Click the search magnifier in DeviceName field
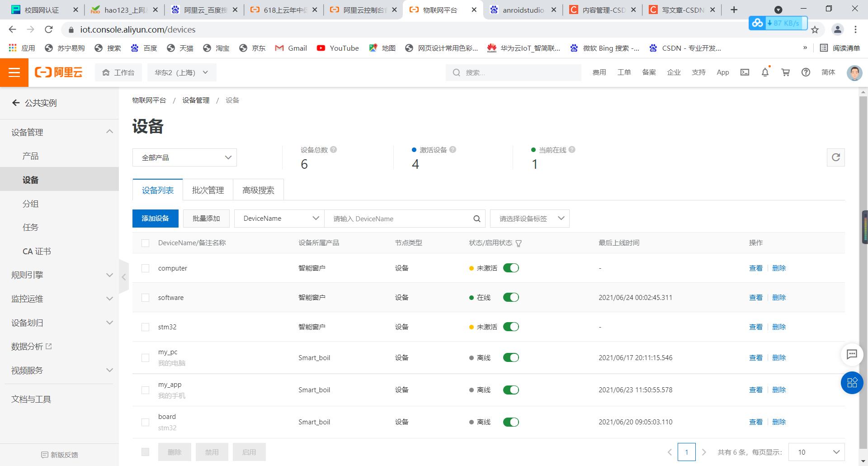This screenshot has height=466, width=868. (x=477, y=219)
